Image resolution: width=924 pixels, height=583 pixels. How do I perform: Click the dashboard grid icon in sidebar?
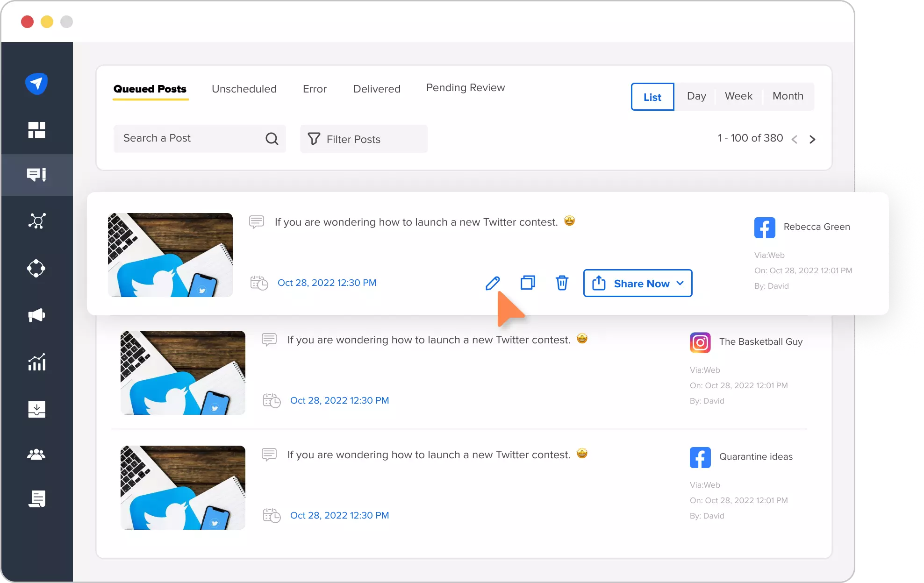click(x=36, y=129)
